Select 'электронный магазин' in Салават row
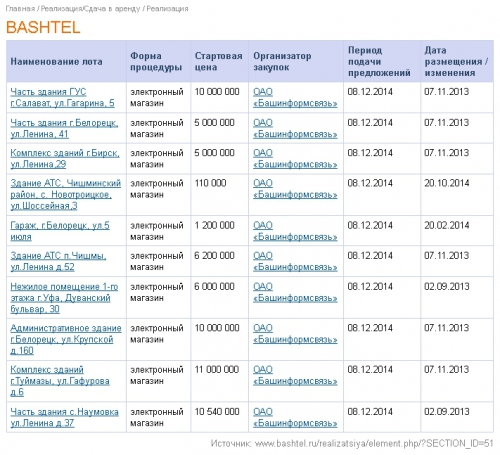500x455 pixels. tap(157, 97)
